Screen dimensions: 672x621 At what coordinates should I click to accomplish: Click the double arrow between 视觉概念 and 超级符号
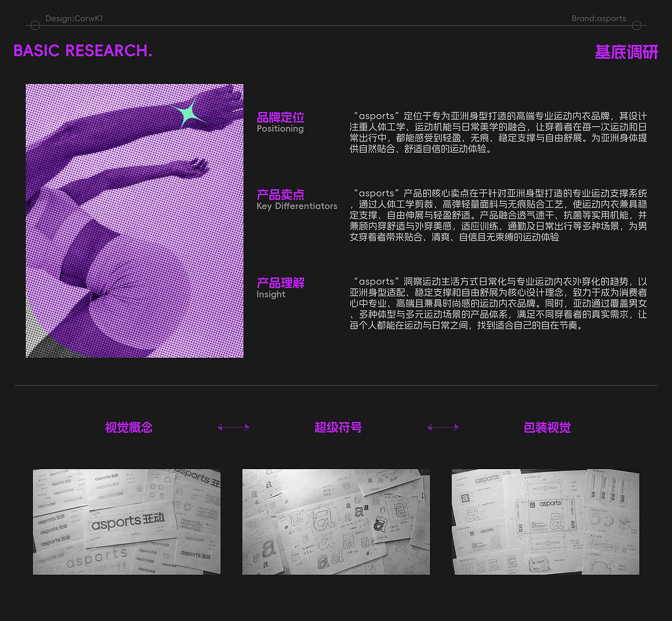[234, 428]
